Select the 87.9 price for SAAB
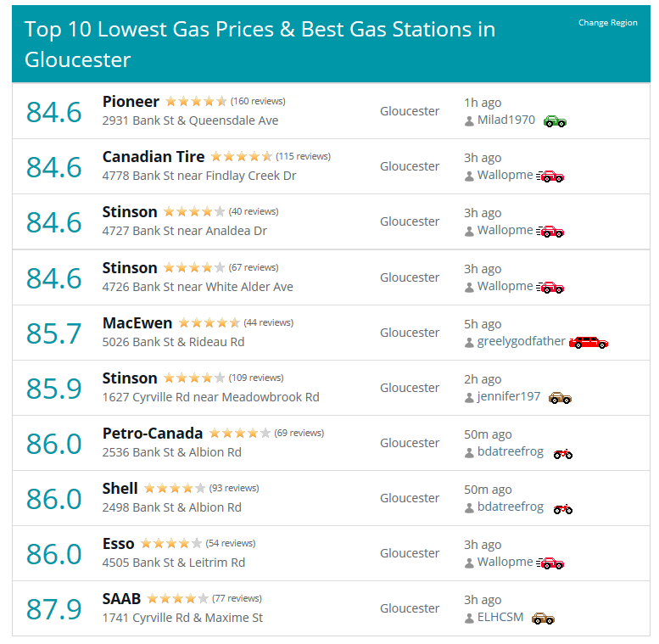659x644 pixels. point(53,609)
